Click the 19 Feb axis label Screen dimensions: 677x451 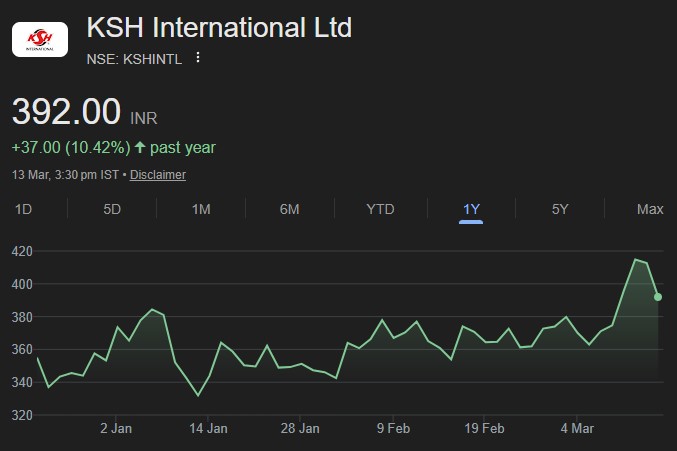click(x=484, y=429)
